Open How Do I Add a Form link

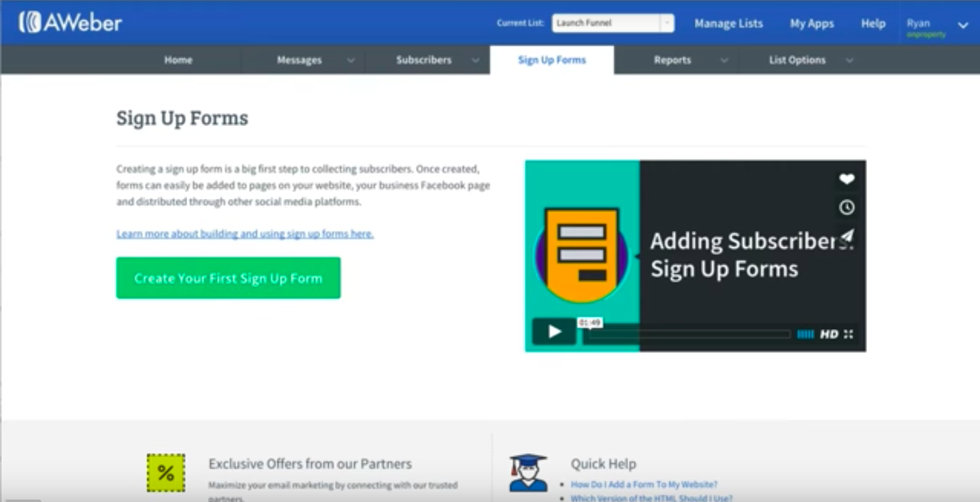(x=644, y=485)
